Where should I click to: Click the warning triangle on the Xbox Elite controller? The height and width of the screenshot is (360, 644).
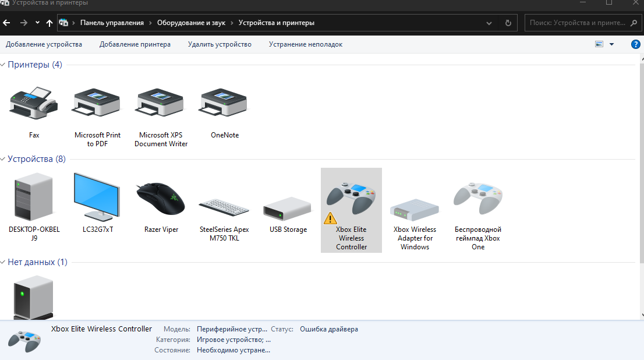330,218
